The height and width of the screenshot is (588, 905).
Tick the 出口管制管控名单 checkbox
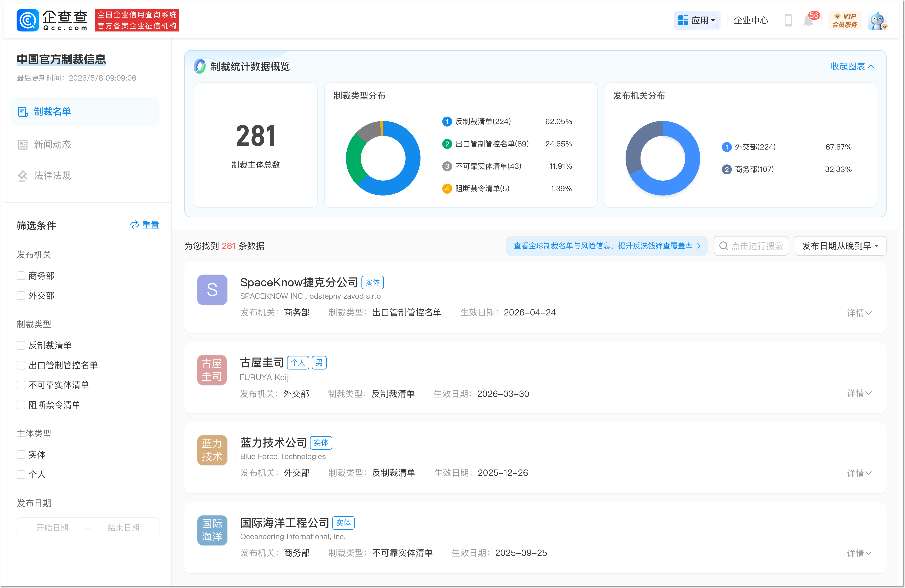pyautogui.click(x=21, y=365)
